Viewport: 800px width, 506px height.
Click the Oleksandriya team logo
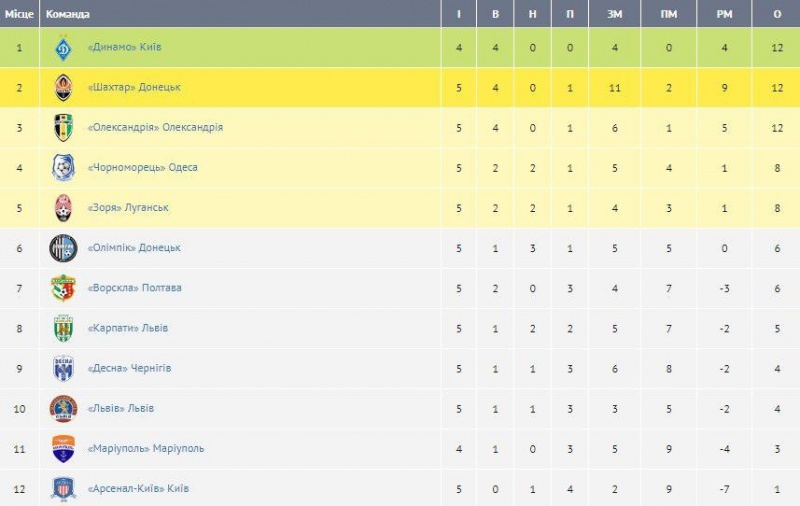[x=63, y=128]
